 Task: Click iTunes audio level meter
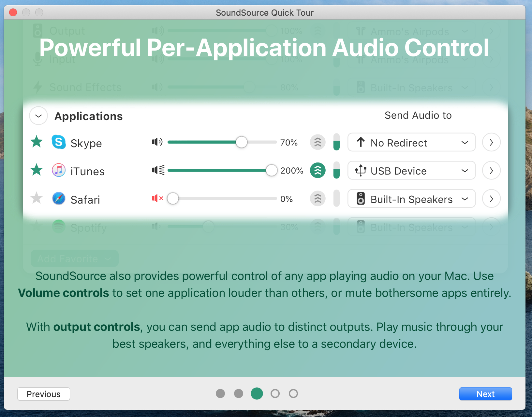(336, 170)
